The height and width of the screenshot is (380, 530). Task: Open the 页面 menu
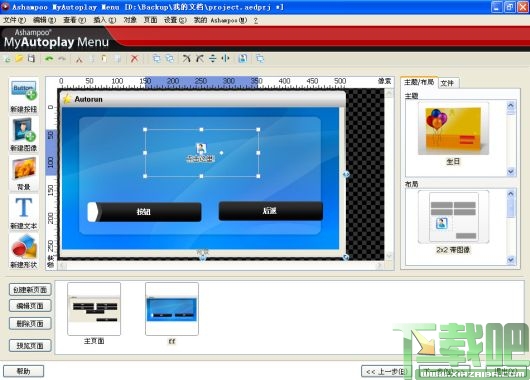point(150,20)
